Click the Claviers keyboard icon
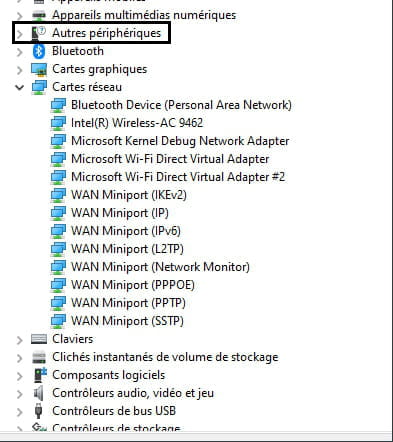The height and width of the screenshot is (442, 393). [39, 339]
